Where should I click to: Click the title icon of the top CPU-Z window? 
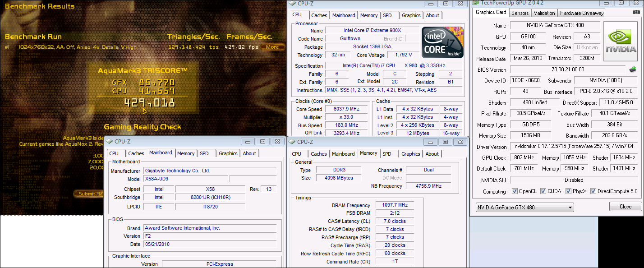292,4
